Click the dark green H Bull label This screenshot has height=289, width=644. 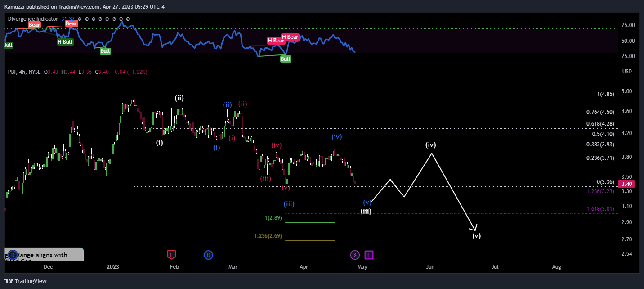65,42
